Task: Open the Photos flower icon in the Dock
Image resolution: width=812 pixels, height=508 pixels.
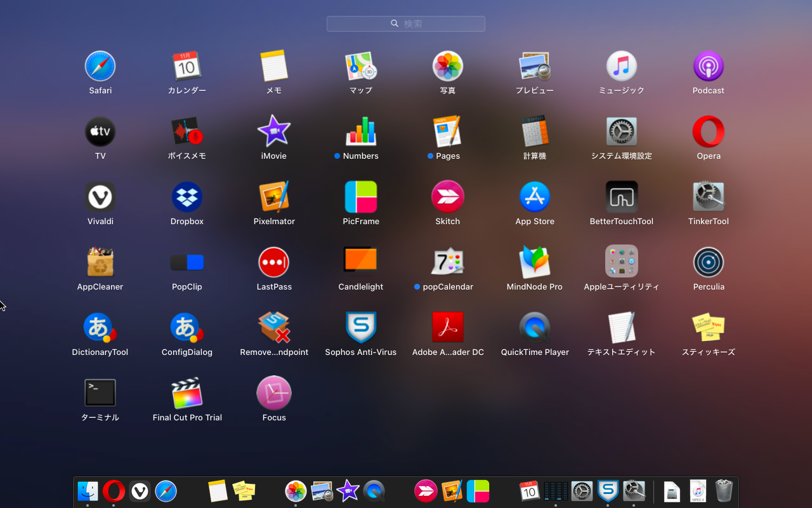Action: [296, 491]
